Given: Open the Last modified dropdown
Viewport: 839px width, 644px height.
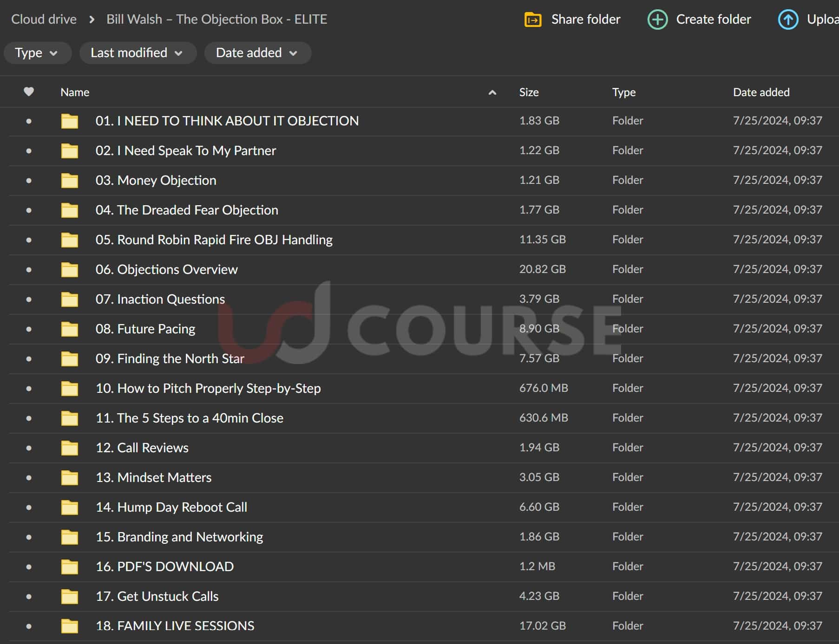Looking at the screenshot, I should click(138, 52).
